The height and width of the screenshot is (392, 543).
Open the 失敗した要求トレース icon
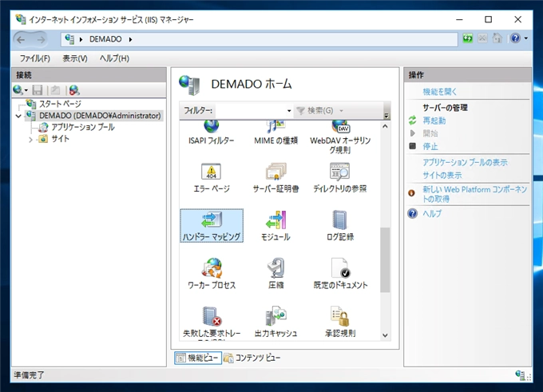coord(212,323)
